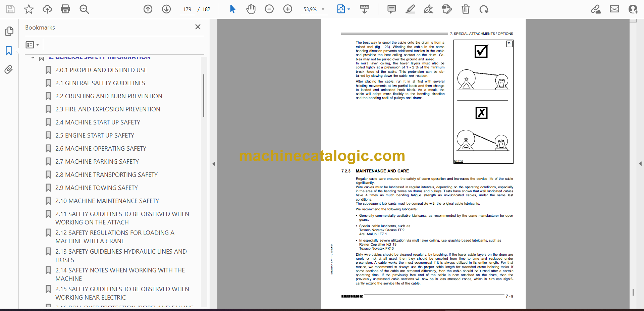The image size is (644, 311).
Task: Toggle the Bookmarks panel icon
Action: (x=9, y=51)
